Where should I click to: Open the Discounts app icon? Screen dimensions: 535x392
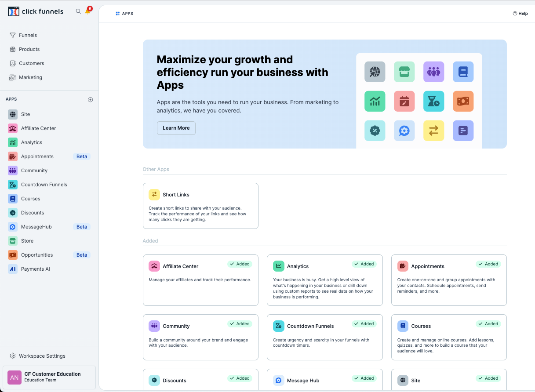point(12,212)
